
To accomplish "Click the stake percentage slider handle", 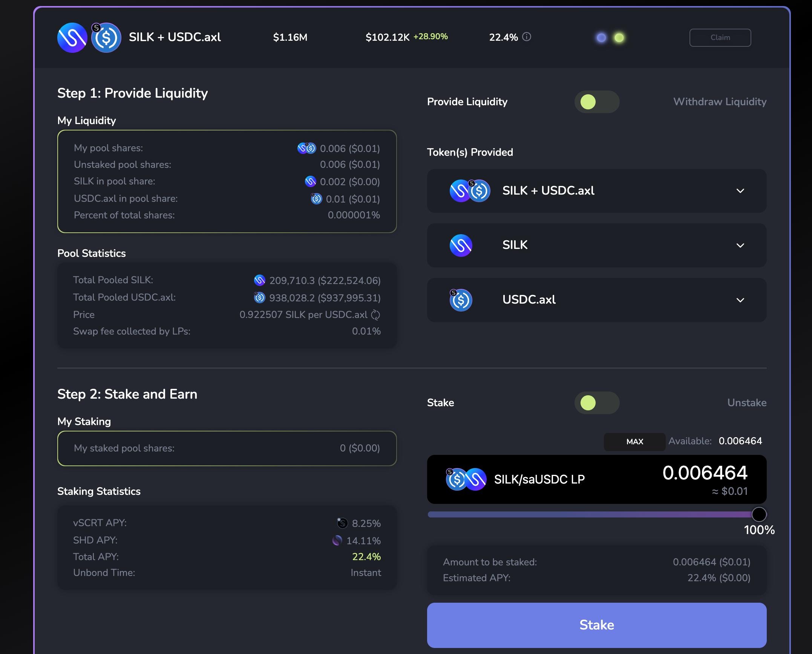I will click(x=759, y=514).
